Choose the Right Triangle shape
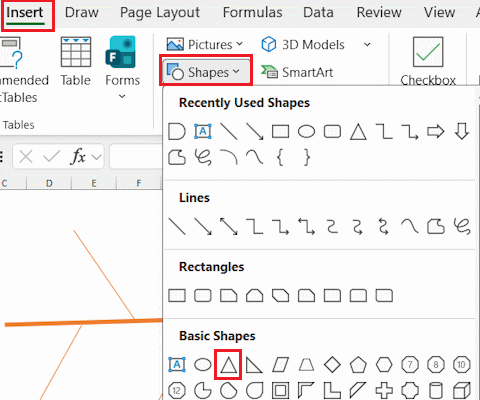 click(x=254, y=365)
